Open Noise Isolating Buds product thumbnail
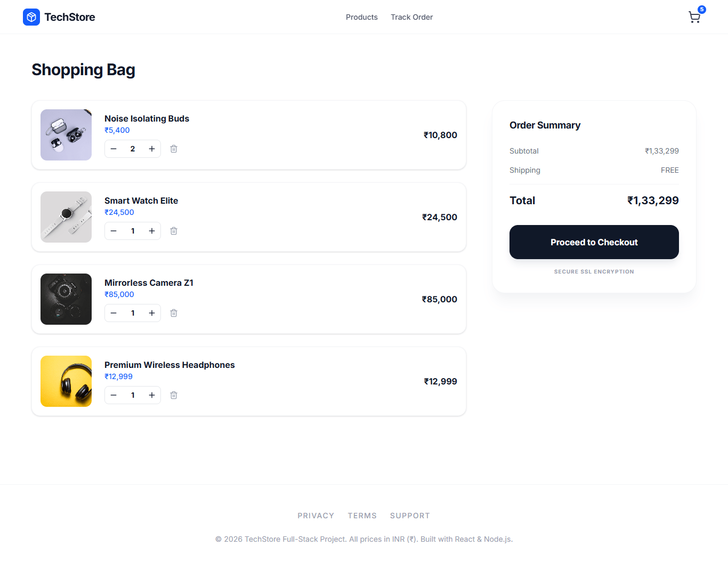Viewport: 728px width, 570px height. 66,135
